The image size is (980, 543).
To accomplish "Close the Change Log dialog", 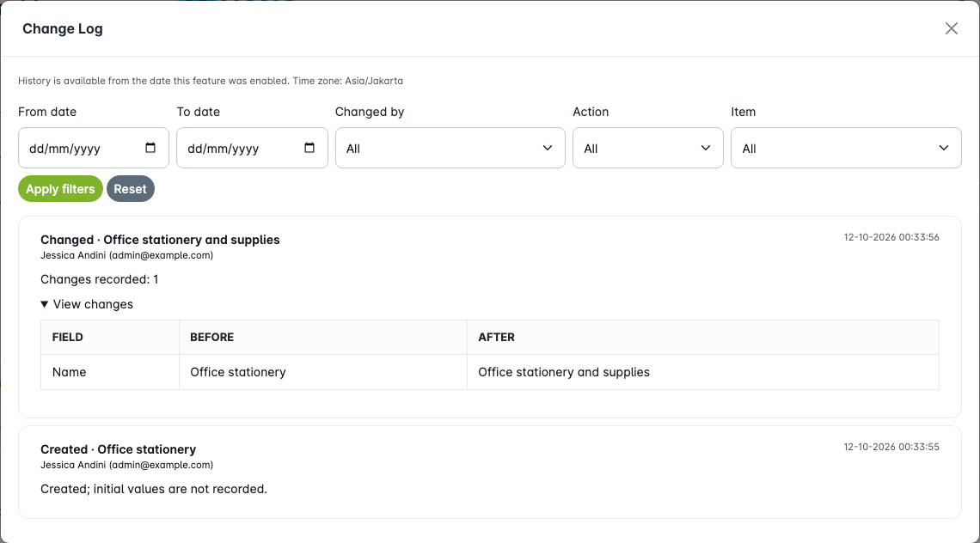I will pos(952,28).
